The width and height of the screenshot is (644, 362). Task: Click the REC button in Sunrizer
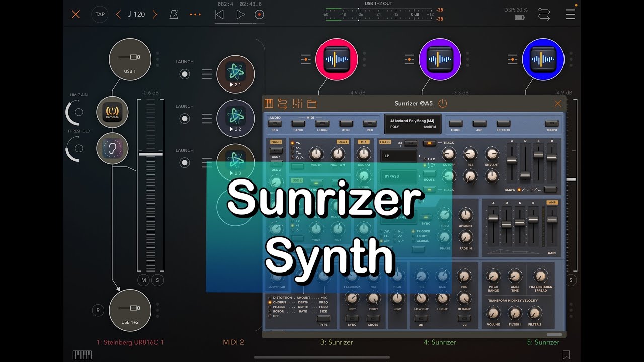coord(370,124)
